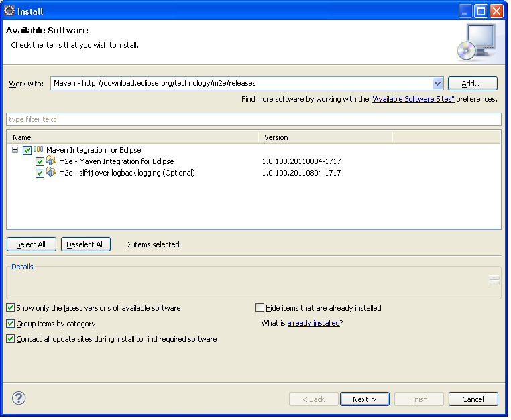511x420 pixels.
Task: Click the m2e Maven Integration feature icon
Action: tap(51, 161)
